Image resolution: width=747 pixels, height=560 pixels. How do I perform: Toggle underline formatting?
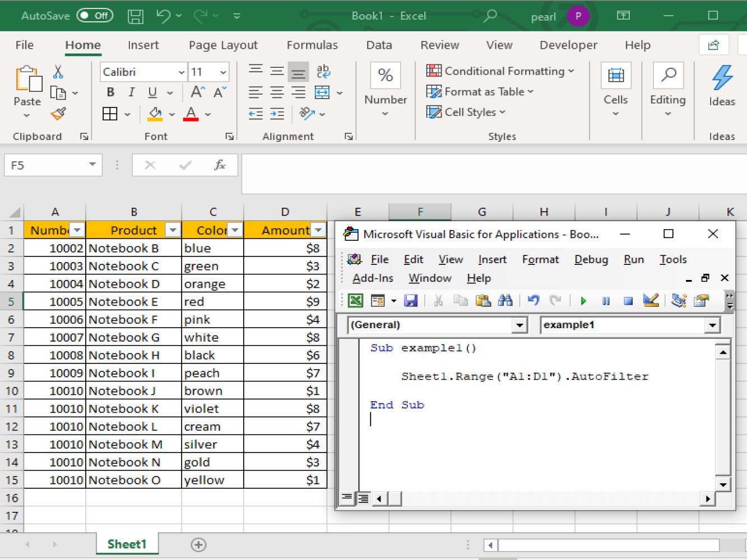point(151,92)
